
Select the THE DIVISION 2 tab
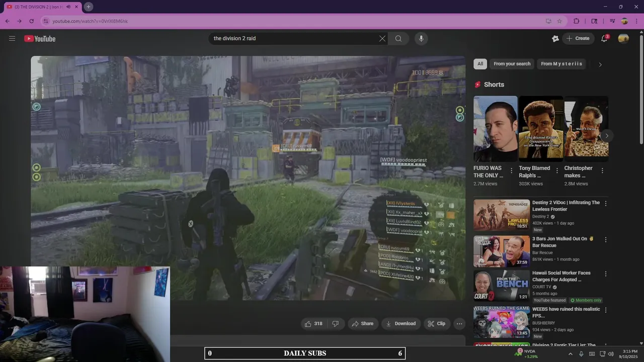(x=38, y=7)
